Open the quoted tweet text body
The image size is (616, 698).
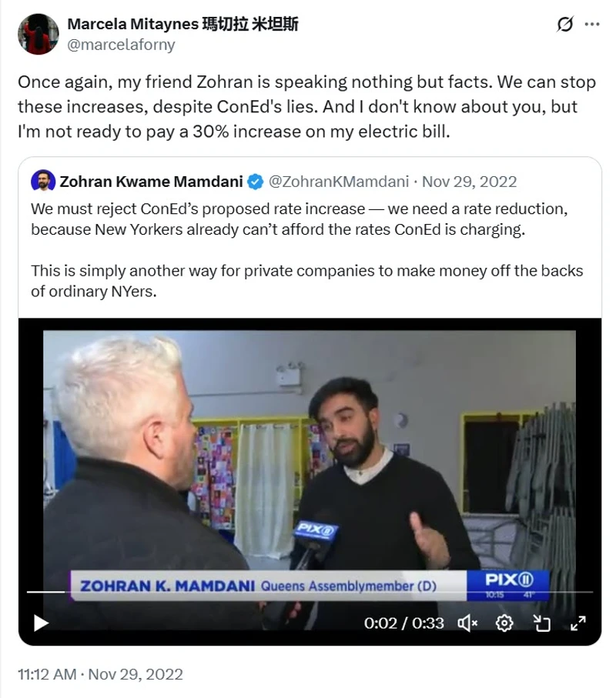307,250
